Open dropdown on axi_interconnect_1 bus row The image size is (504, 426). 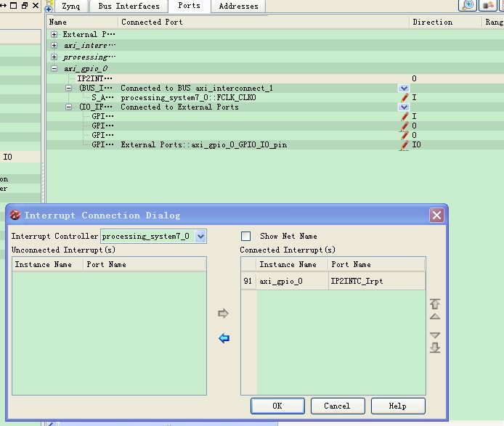[404, 89]
